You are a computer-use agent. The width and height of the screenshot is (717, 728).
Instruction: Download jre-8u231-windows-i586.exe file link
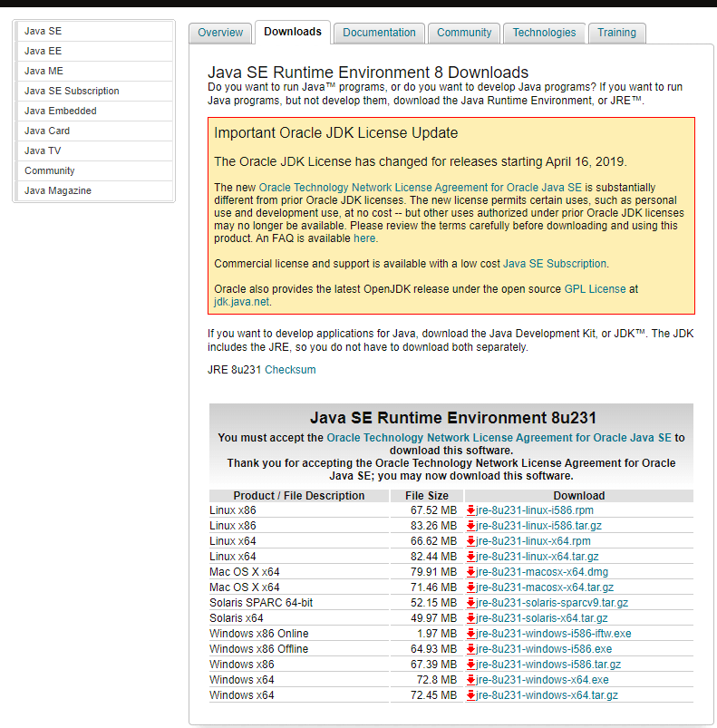pyautogui.click(x=544, y=648)
